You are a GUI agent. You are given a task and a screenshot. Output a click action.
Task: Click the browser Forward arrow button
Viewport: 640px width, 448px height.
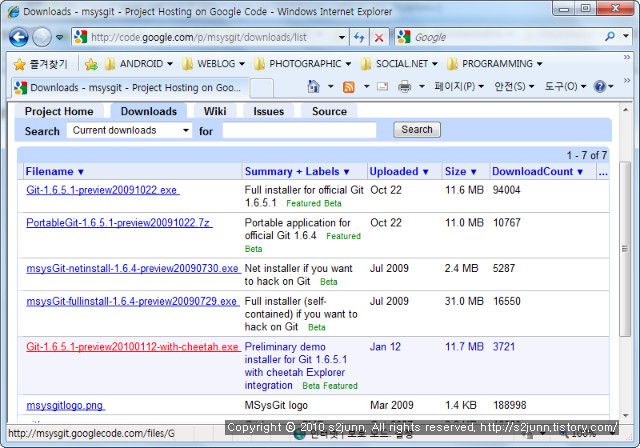pos(42,38)
